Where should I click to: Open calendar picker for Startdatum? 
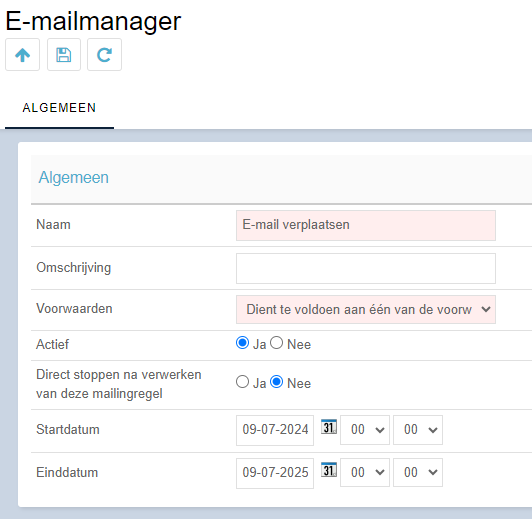pyautogui.click(x=329, y=426)
